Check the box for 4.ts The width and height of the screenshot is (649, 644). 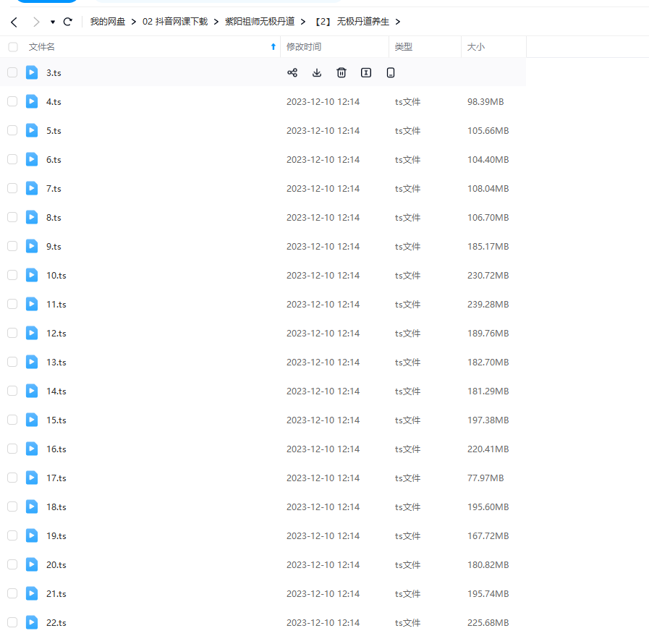point(12,101)
